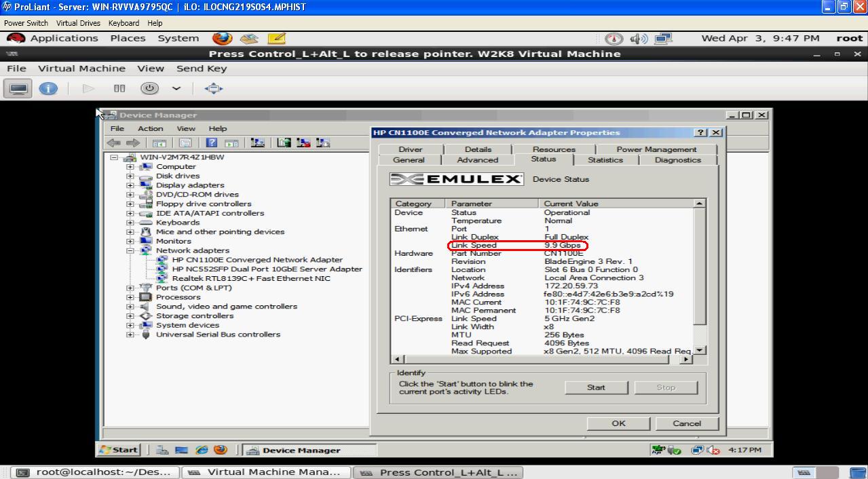The width and height of the screenshot is (868, 479).
Task: Open the Diagnostics tab
Action: 677,160
